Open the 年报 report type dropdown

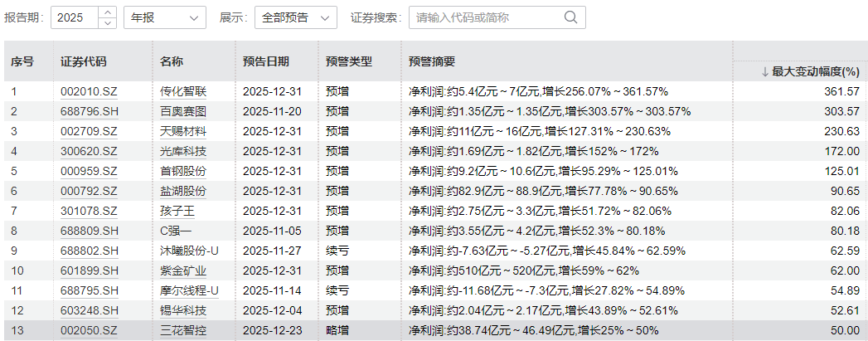click(x=164, y=17)
